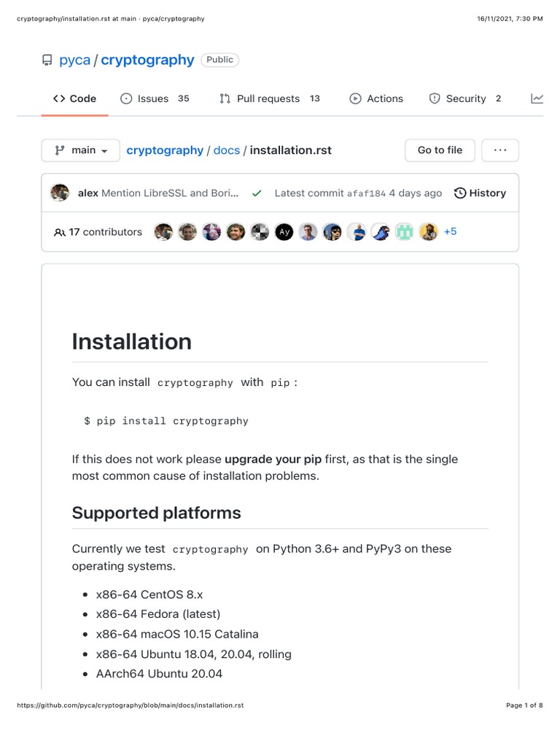Switch to the Code tab
Screen dimensions: 560x747
[x=75, y=98]
